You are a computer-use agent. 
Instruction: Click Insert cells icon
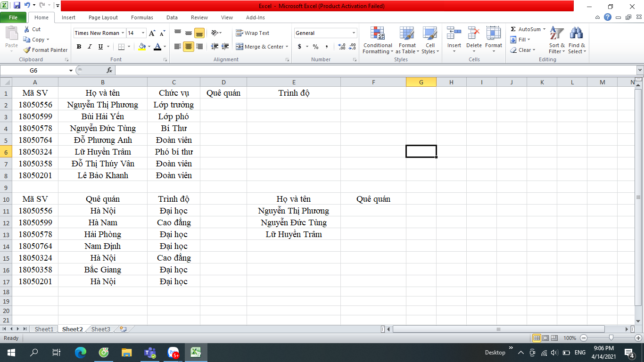(454, 34)
